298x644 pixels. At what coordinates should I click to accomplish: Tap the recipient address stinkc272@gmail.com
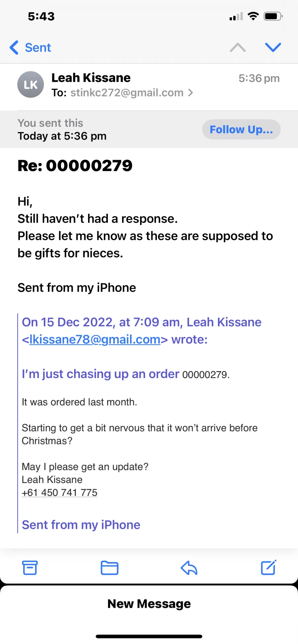[127, 93]
